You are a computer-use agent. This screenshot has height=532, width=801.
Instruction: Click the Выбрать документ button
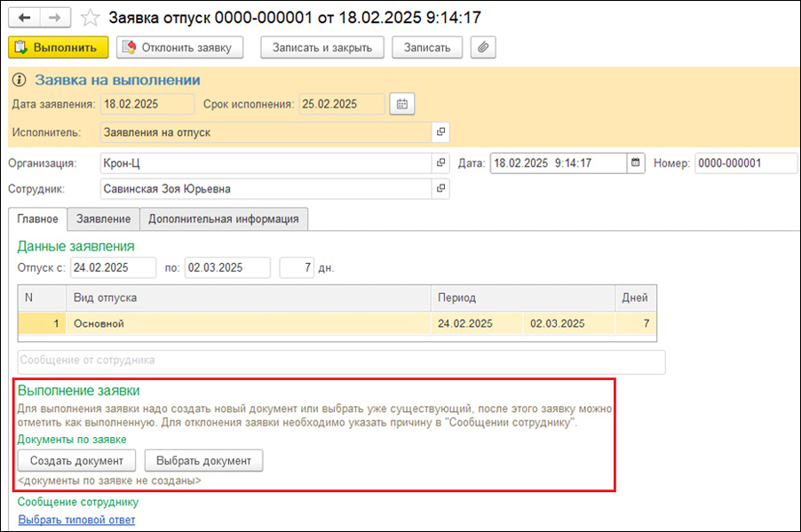pos(203,460)
